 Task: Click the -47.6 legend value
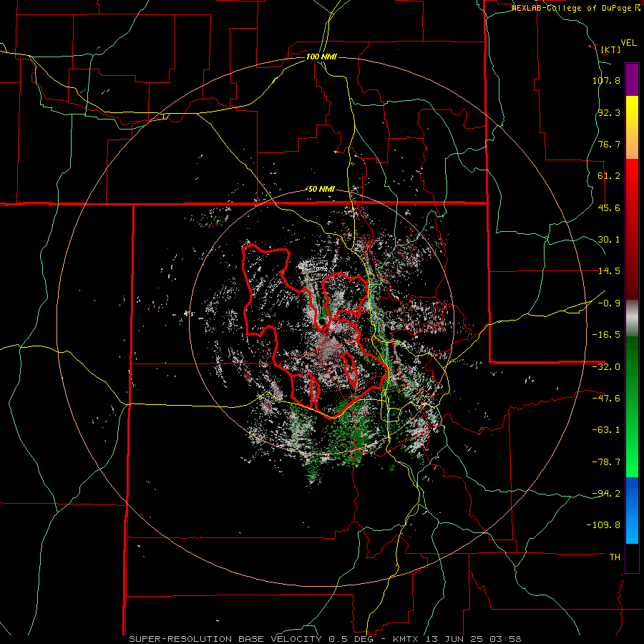click(x=606, y=399)
